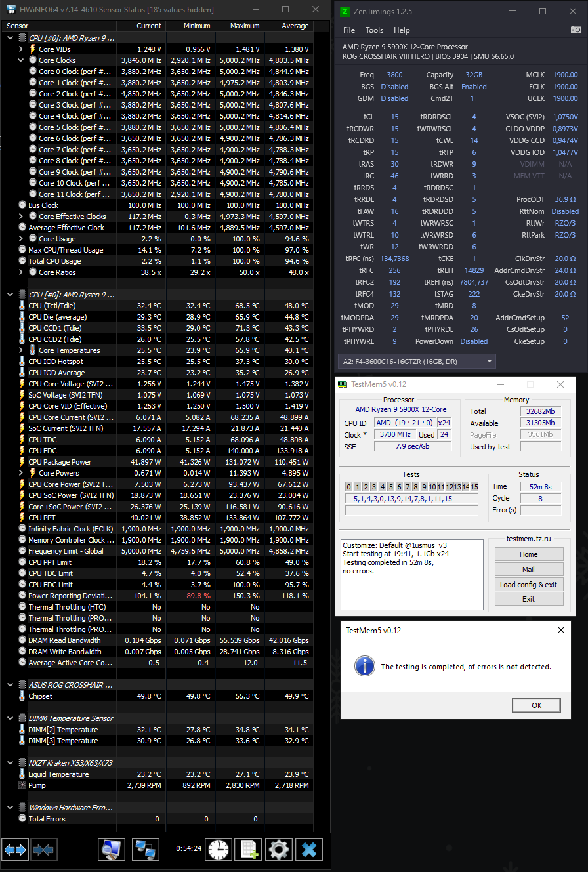The height and width of the screenshot is (872, 588).
Task: Expand the Core VIDs row
Action: click(22, 49)
